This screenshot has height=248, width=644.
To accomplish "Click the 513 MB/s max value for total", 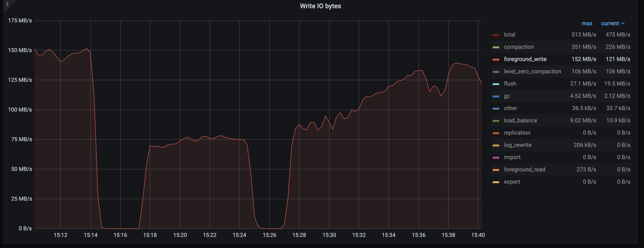I will [x=584, y=35].
